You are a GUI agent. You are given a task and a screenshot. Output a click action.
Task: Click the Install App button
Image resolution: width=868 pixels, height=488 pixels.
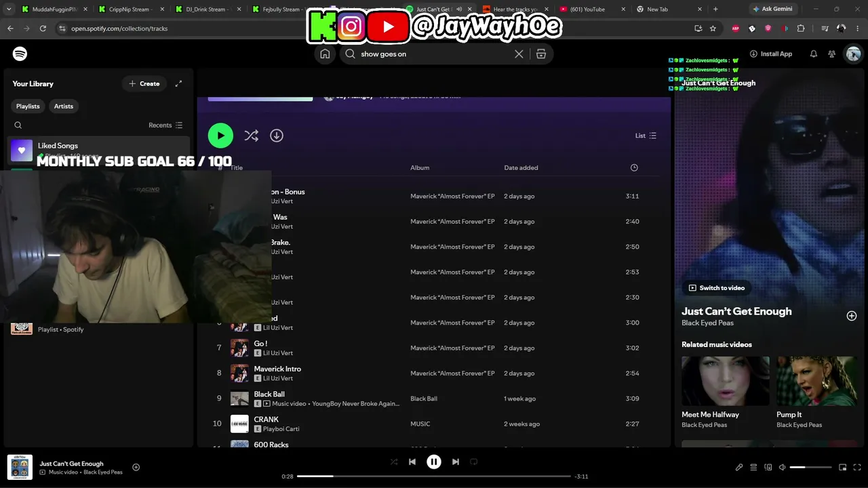pos(771,54)
